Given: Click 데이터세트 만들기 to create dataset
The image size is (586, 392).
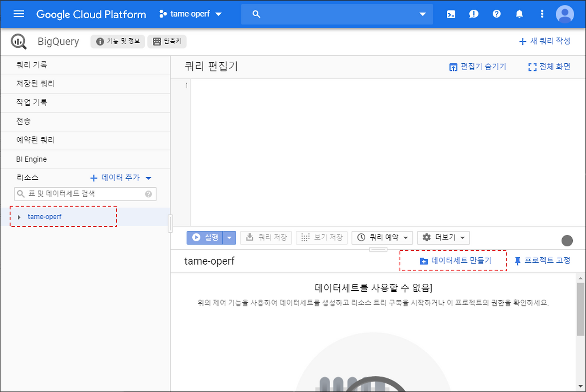Looking at the screenshot, I should tap(455, 261).
